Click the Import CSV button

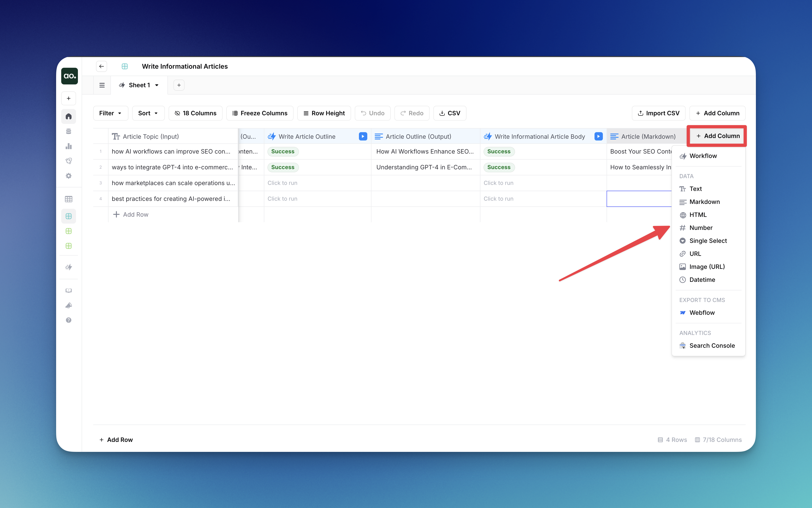point(658,113)
